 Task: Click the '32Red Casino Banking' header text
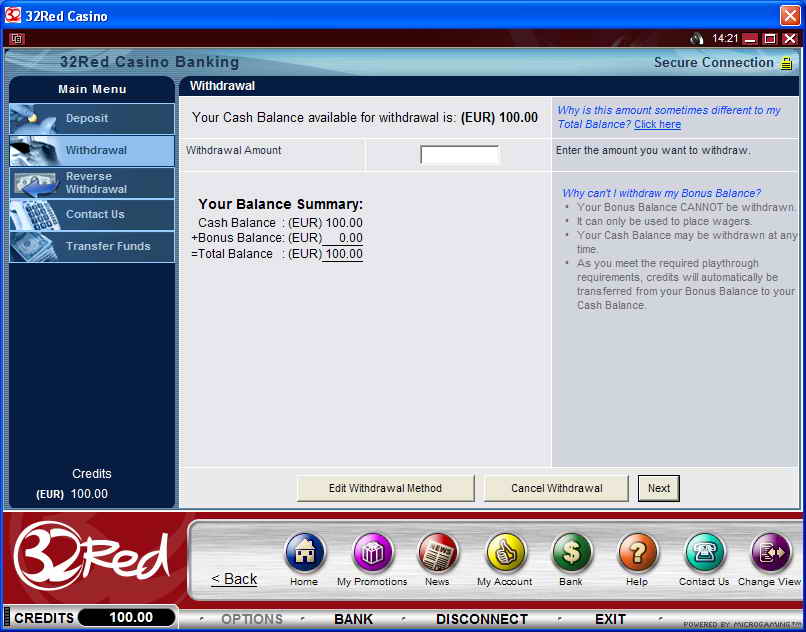[x=150, y=62]
